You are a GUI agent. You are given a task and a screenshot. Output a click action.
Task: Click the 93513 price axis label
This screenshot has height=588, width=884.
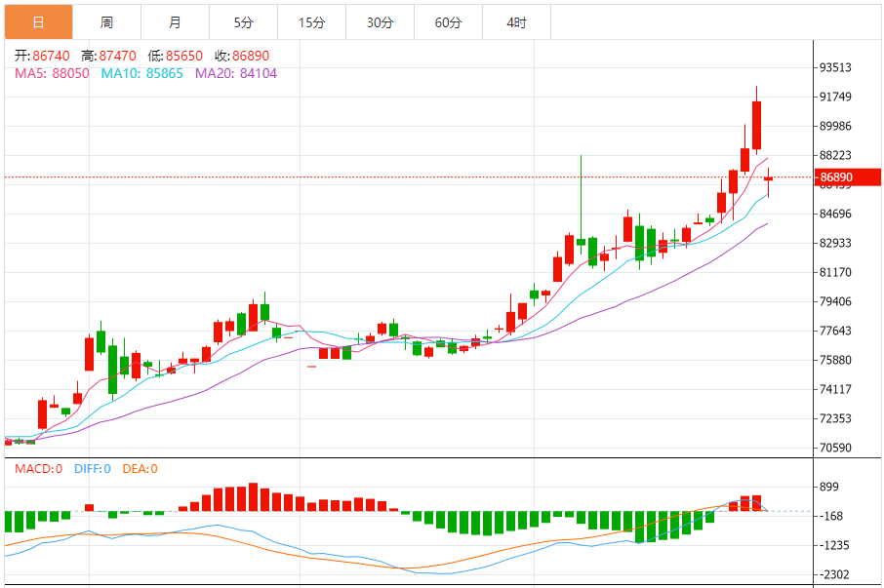coord(837,68)
